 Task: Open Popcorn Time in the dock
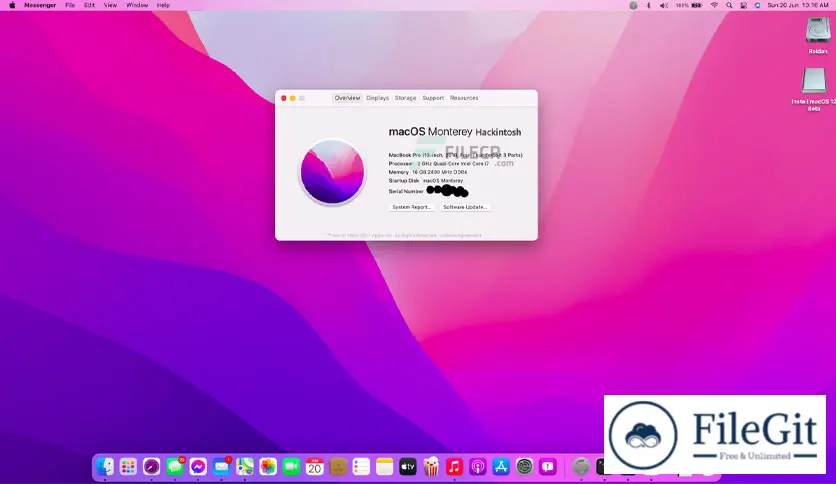click(x=431, y=467)
